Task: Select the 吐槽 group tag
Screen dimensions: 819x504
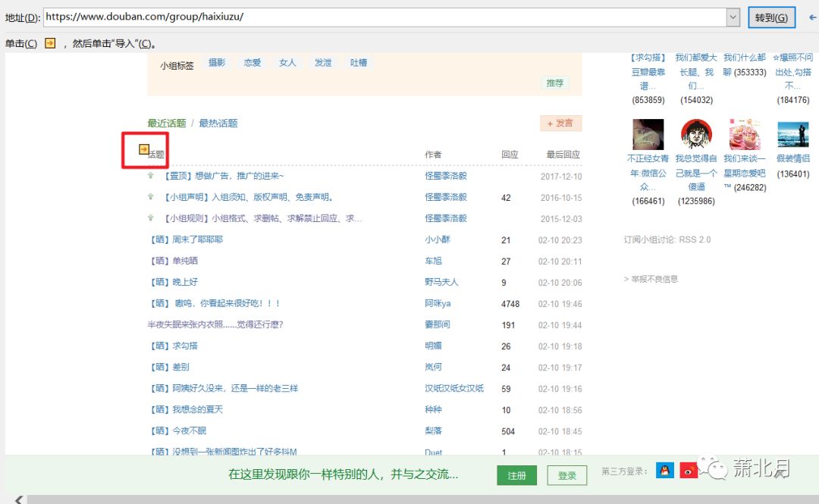Action: [358, 63]
